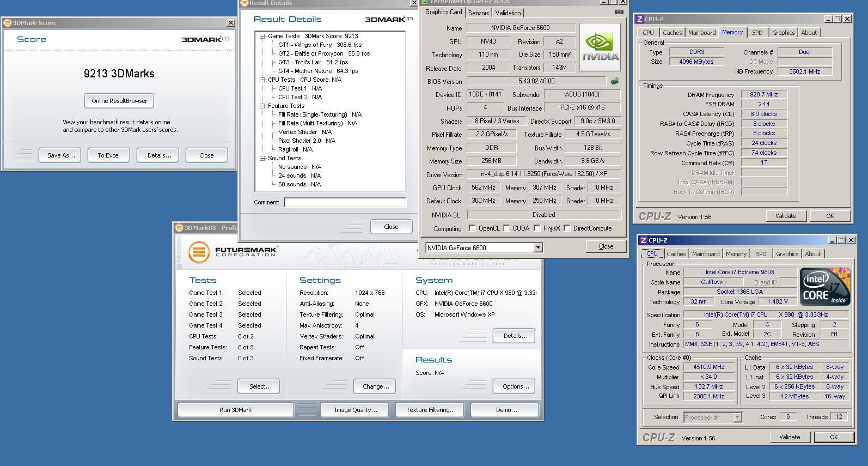This screenshot has height=466, width=868.
Task: Click the Intel Core i7 logo in CPU-Z
Action: (x=826, y=286)
